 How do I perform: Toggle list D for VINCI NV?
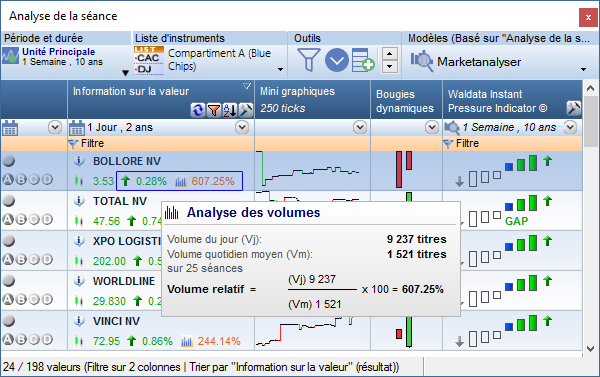click(47, 339)
